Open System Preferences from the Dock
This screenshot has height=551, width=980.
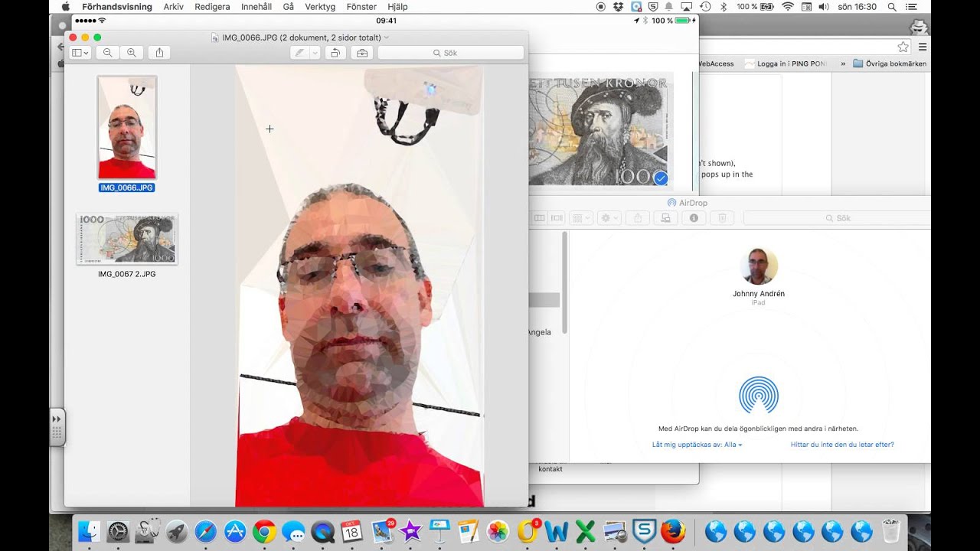click(x=119, y=531)
